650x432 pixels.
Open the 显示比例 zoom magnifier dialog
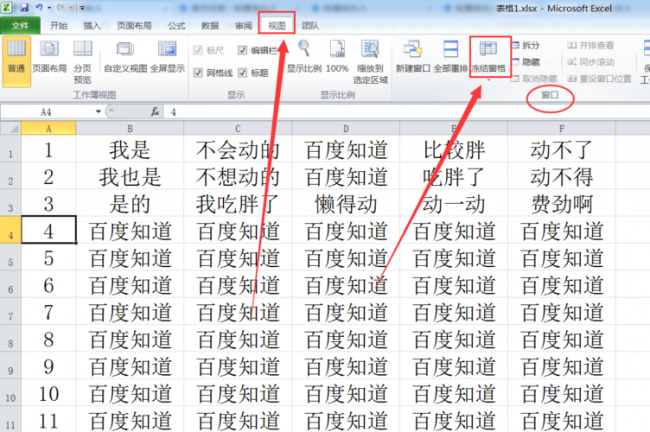point(304,57)
